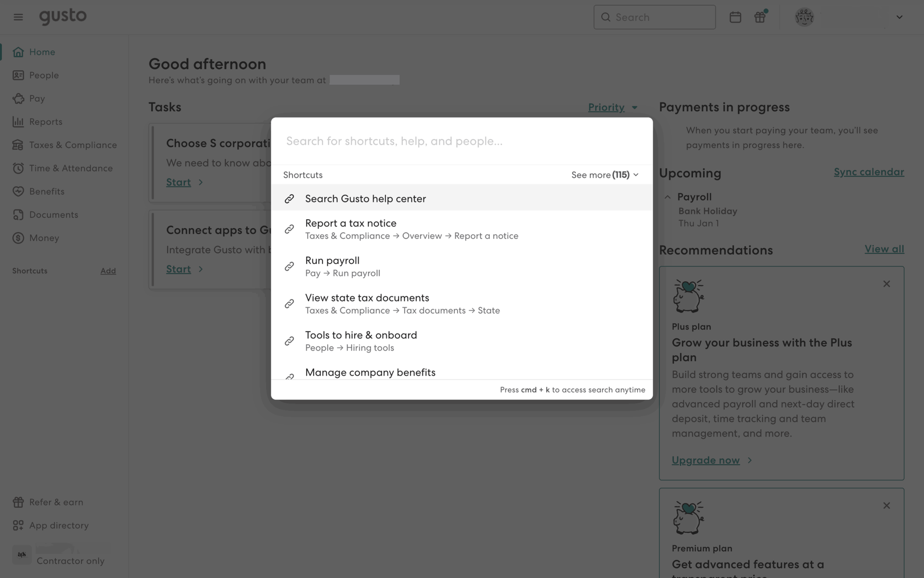Click View all recommendations
The width and height of the screenshot is (924, 578).
(884, 249)
